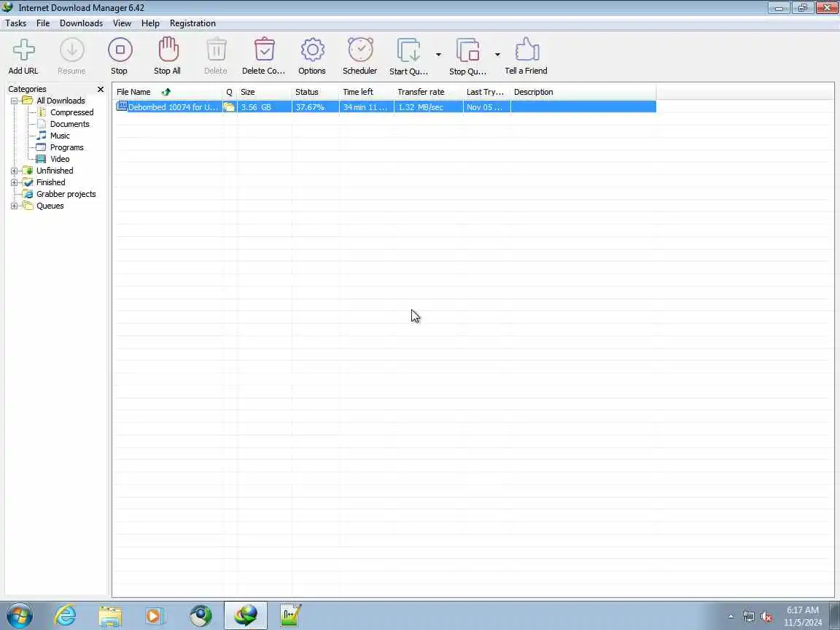Select the Compressed category

point(71,112)
